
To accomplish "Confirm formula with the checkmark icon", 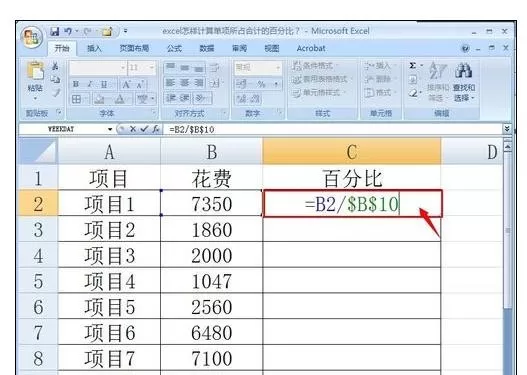I will click(144, 129).
